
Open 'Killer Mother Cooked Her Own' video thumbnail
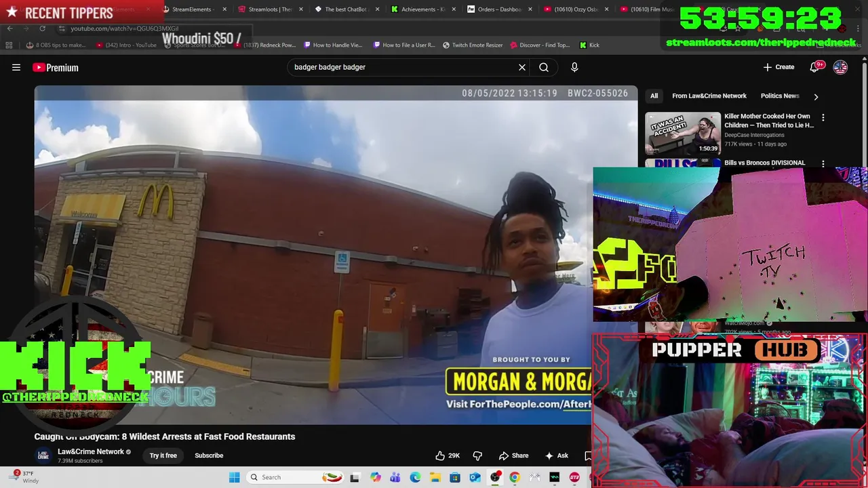pyautogui.click(x=683, y=134)
